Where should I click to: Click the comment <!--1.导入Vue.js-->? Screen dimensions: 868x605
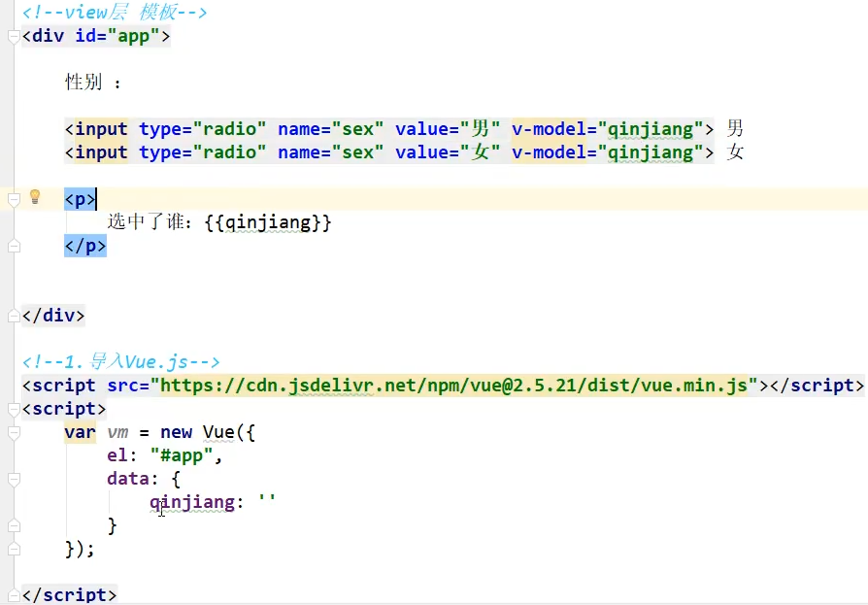120,362
